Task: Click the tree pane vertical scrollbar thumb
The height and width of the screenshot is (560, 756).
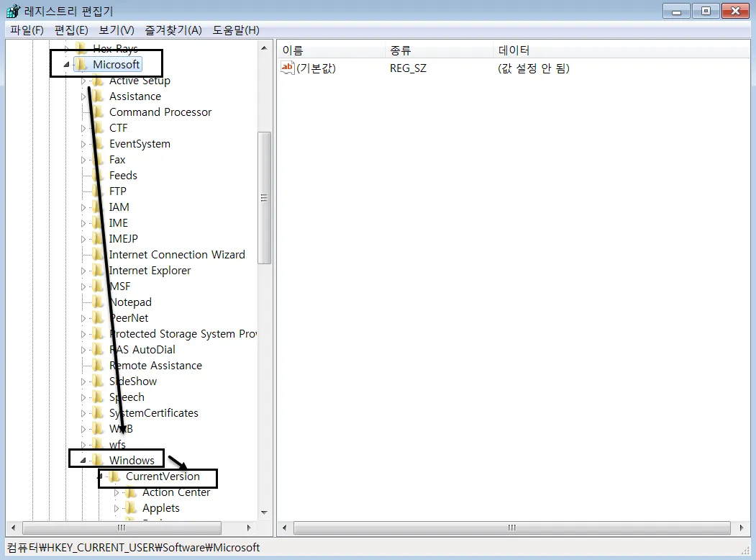Action: [264, 198]
